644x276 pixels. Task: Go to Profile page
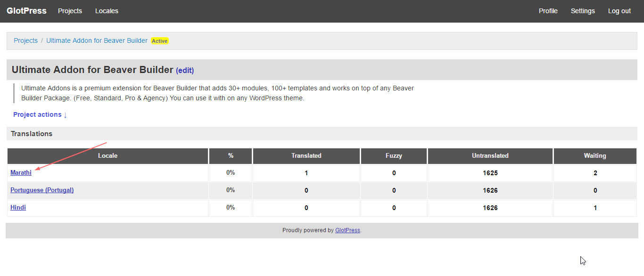pyautogui.click(x=548, y=11)
